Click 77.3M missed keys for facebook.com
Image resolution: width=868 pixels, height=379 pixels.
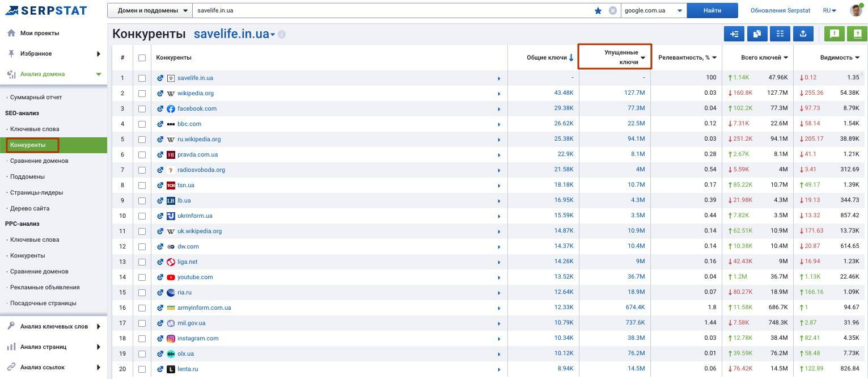point(636,108)
